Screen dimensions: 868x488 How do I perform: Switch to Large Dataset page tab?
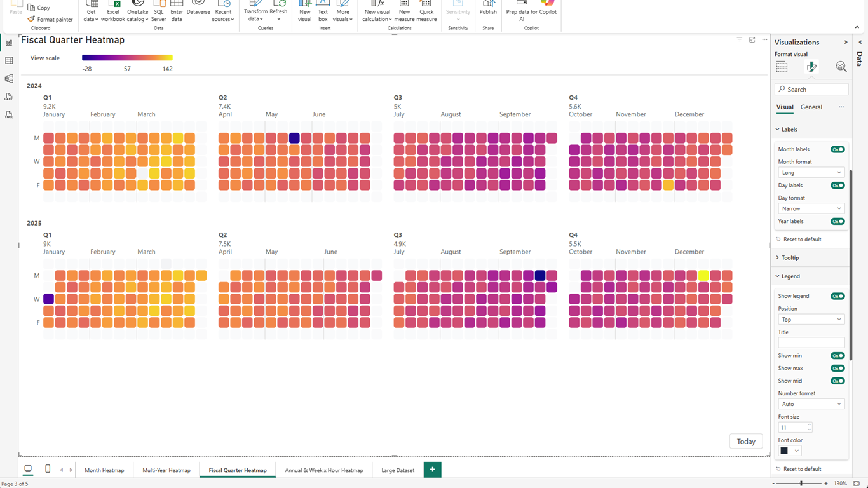(398, 470)
